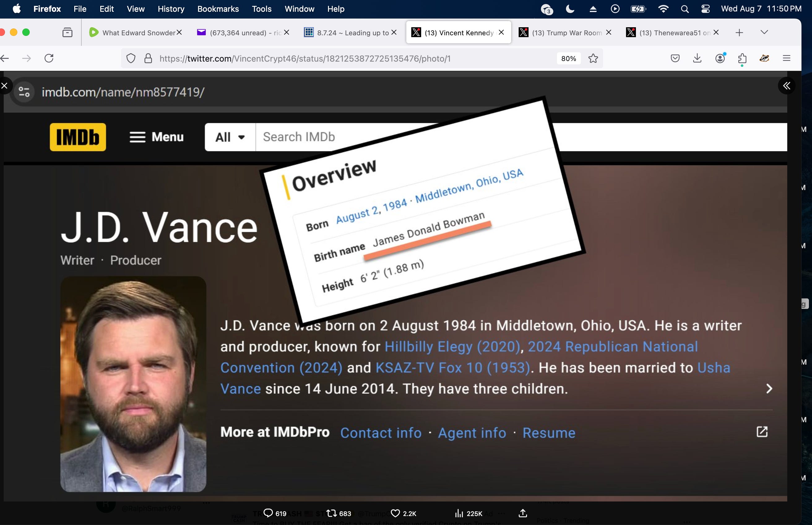Click the menu bar play circle icon
The image size is (812, 525).
pos(615,9)
